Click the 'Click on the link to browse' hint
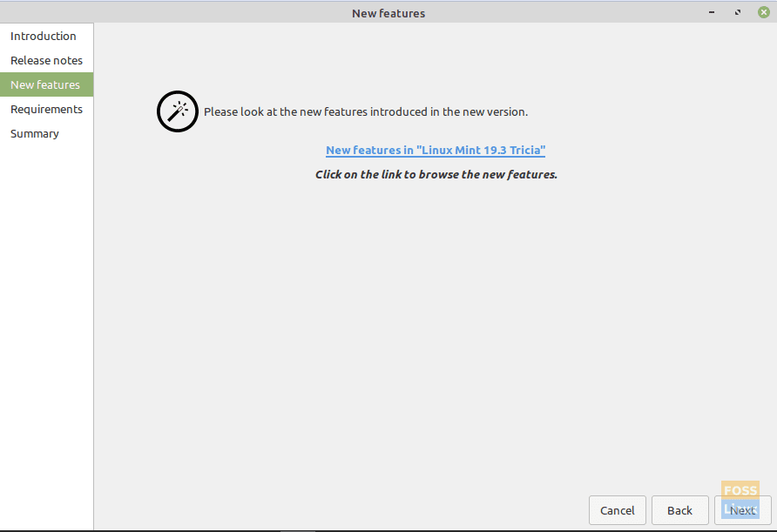This screenshot has width=777, height=532. (x=436, y=174)
